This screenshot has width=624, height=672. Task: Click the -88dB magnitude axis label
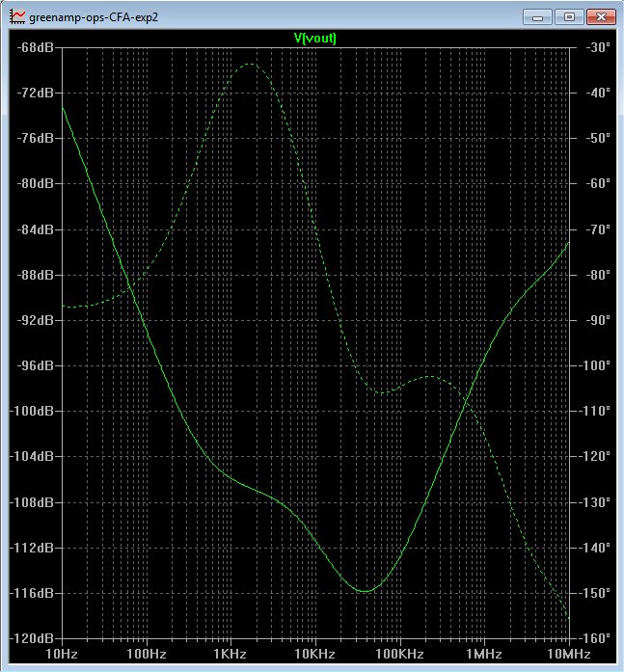35,275
